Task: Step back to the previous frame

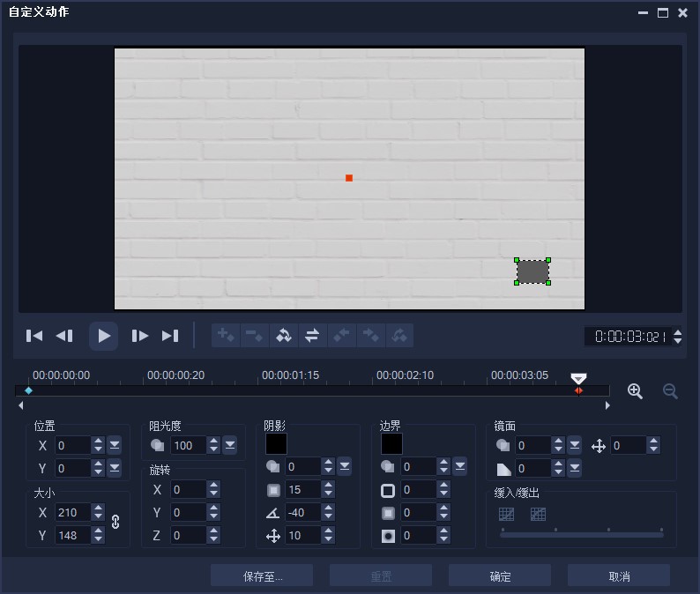Action: click(x=64, y=336)
